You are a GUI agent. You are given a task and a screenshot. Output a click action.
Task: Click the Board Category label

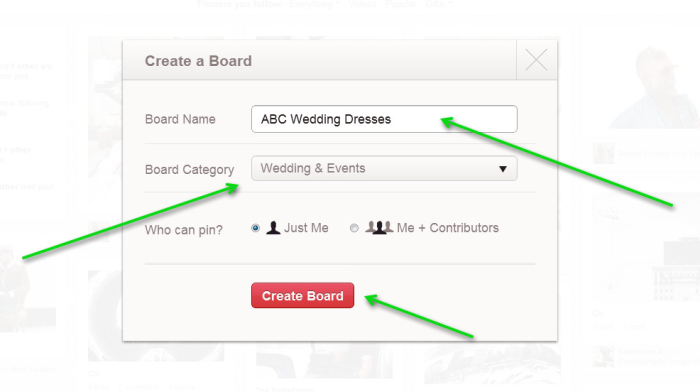click(190, 170)
